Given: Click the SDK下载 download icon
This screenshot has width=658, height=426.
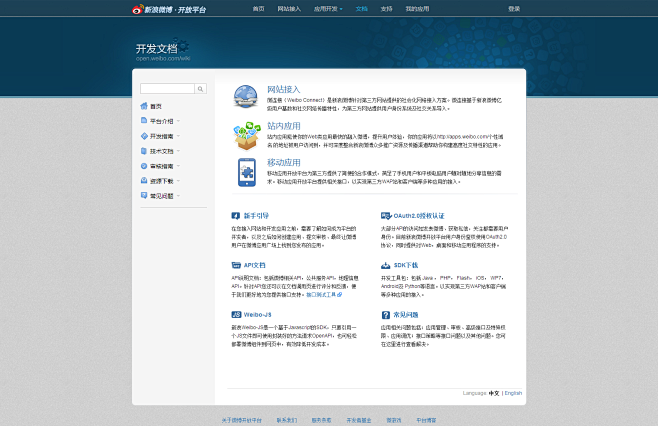Looking at the screenshot, I should (385, 265).
